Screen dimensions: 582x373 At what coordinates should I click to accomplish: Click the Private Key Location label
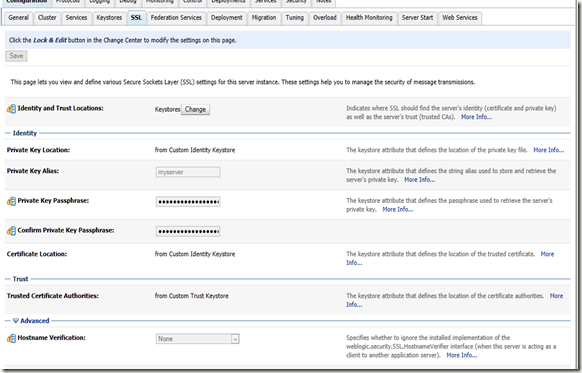[38, 150]
